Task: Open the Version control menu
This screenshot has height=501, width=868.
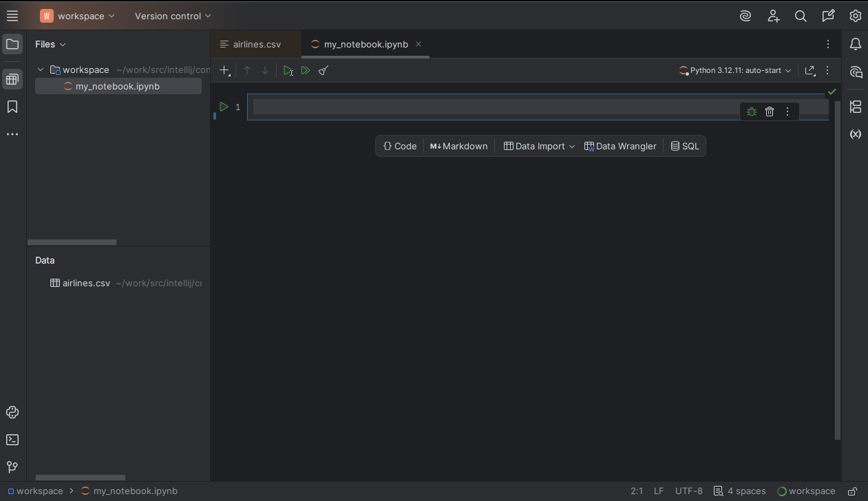Action: [173, 16]
